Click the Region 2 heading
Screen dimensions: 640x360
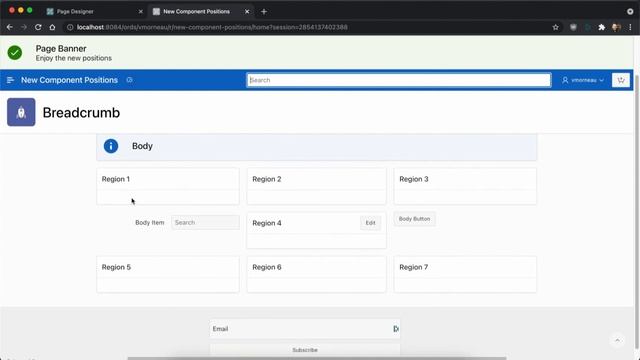coord(267,179)
